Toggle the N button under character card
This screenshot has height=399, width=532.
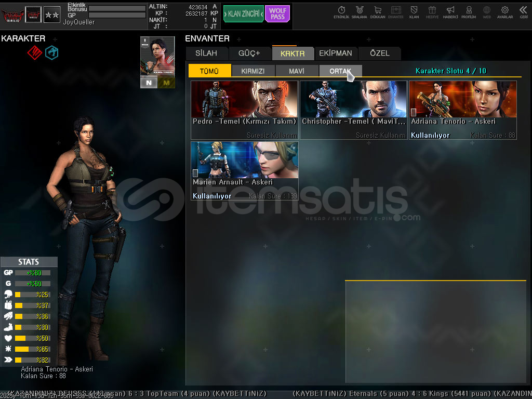149,83
